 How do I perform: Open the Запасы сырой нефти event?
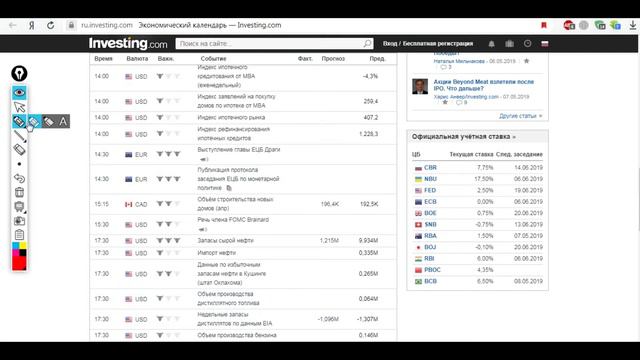pos(225,240)
